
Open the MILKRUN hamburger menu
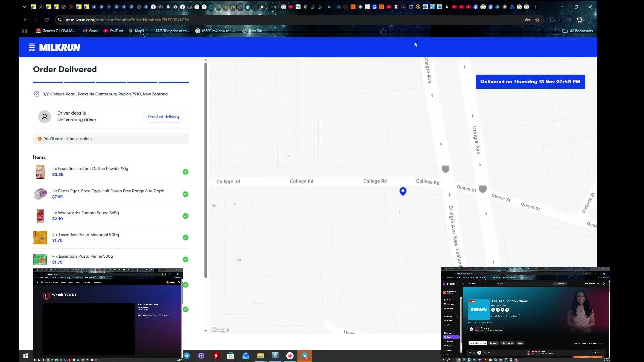32,47
